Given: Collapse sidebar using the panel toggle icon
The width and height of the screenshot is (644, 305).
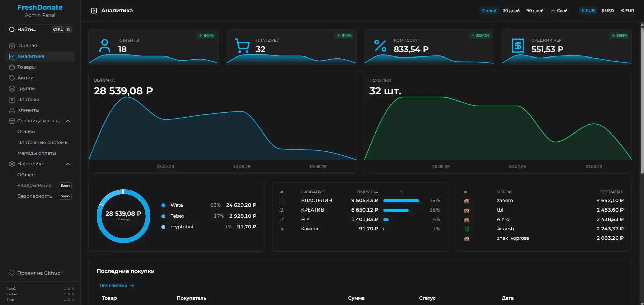Looking at the screenshot, I should (94, 11).
